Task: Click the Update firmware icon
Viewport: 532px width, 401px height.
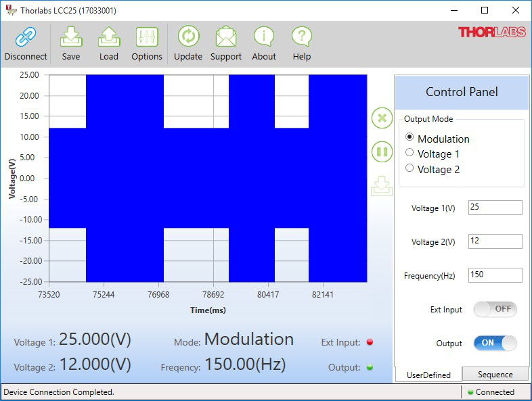Action: coord(188,37)
